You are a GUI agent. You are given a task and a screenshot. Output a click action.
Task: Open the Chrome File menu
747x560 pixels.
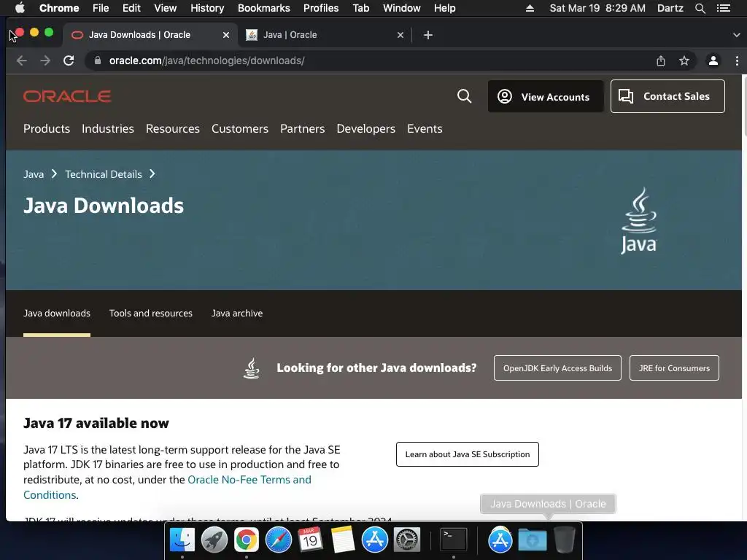(x=101, y=8)
